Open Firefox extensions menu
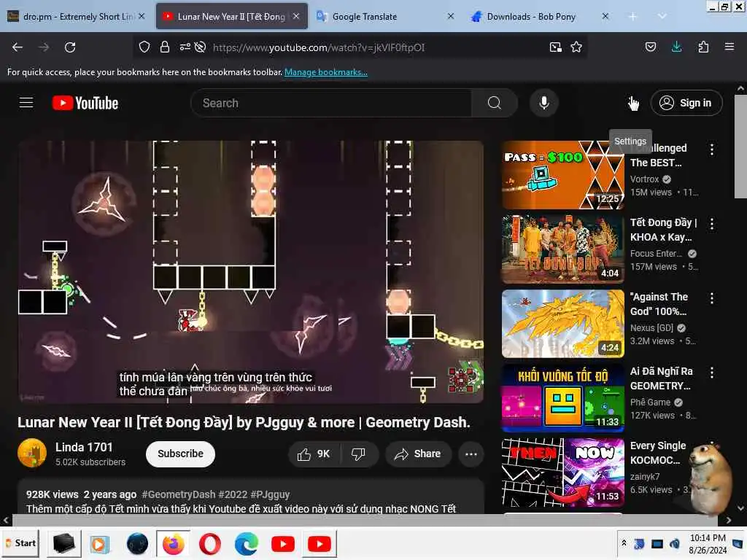The height and width of the screenshot is (560, 747). (703, 47)
